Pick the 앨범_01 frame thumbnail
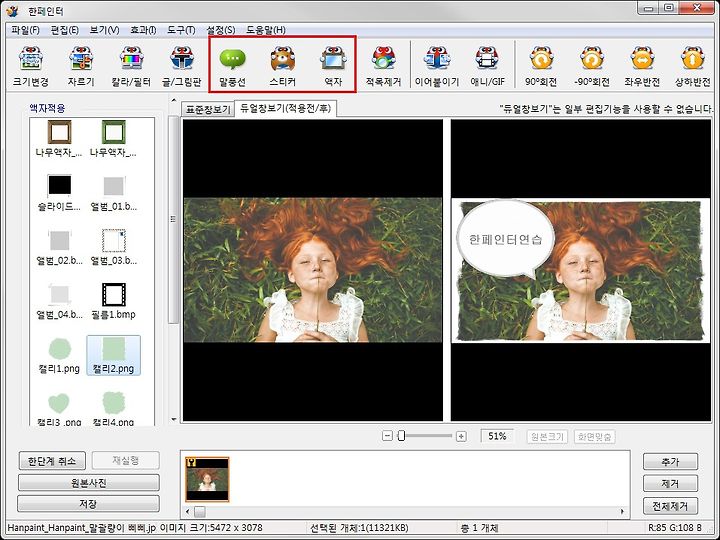Image resolution: width=720 pixels, height=540 pixels. click(x=113, y=192)
